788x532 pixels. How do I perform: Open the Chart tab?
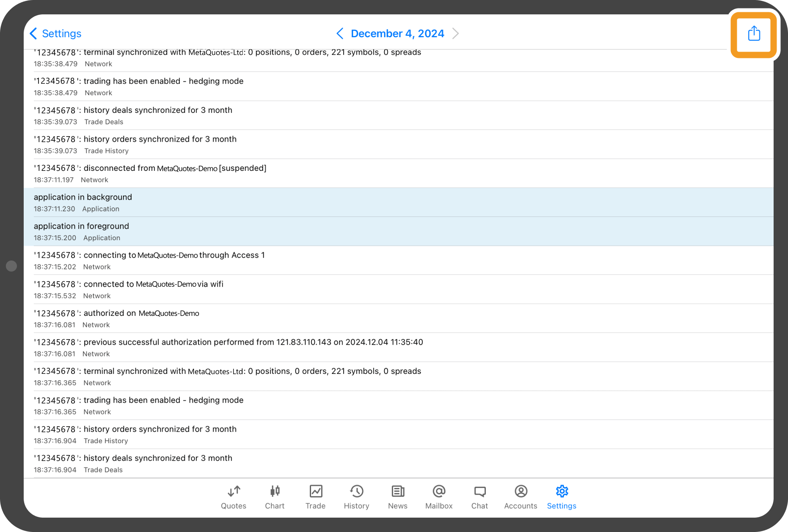tap(275, 497)
